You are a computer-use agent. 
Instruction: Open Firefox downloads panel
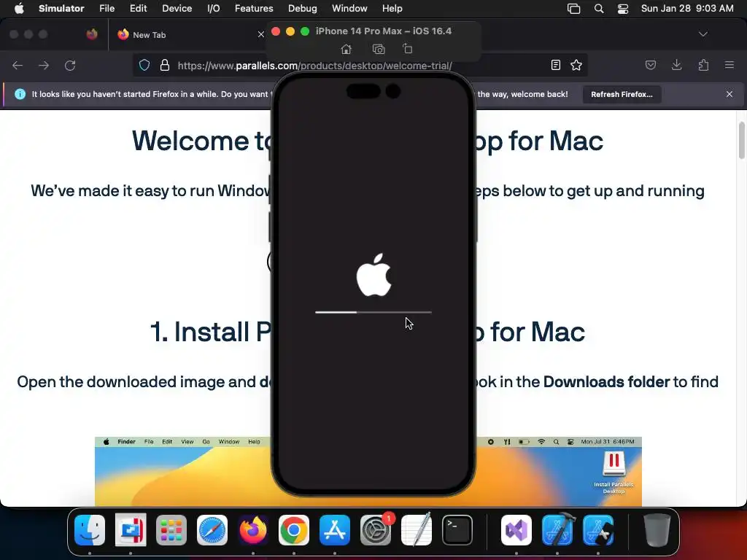pos(677,65)
